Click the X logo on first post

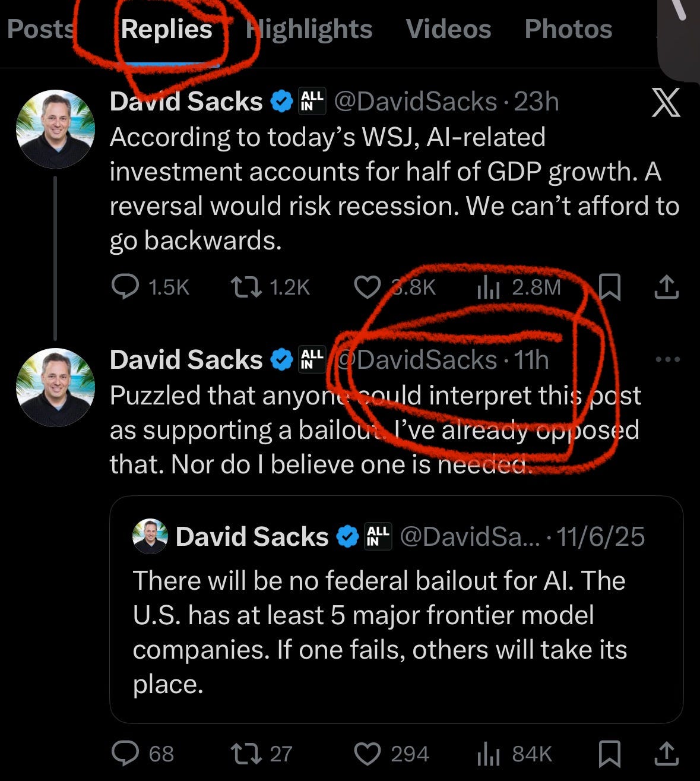(666, 102)
